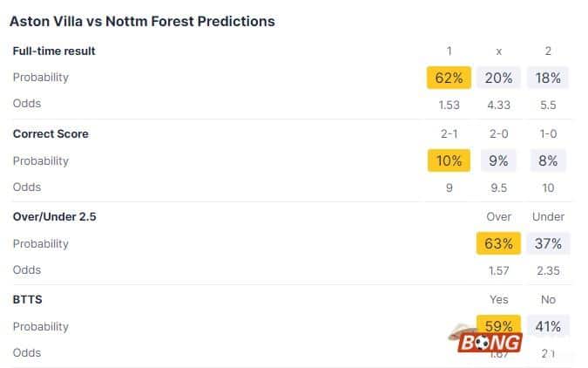Click the BONG football logo watermark
The image size is (588, 368).
click(488, 340)
